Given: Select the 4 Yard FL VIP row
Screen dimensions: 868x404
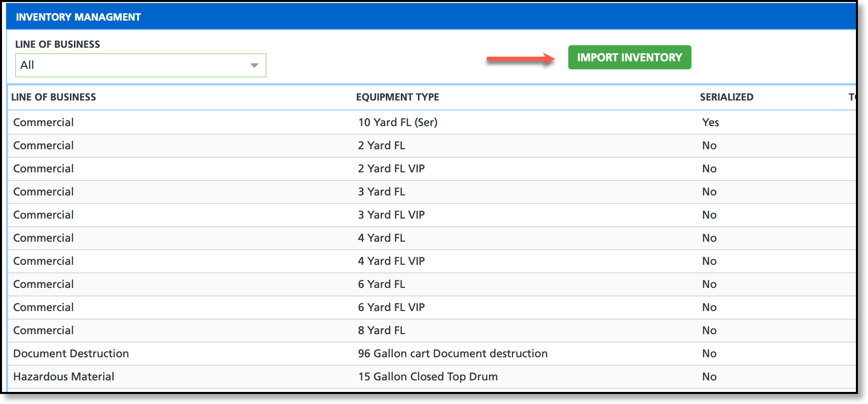Looking at the screenshot, I should (x=432, y=261).
